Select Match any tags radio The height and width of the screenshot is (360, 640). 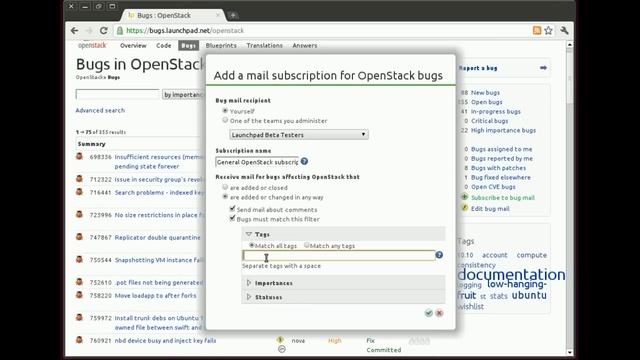click(307, 245)
